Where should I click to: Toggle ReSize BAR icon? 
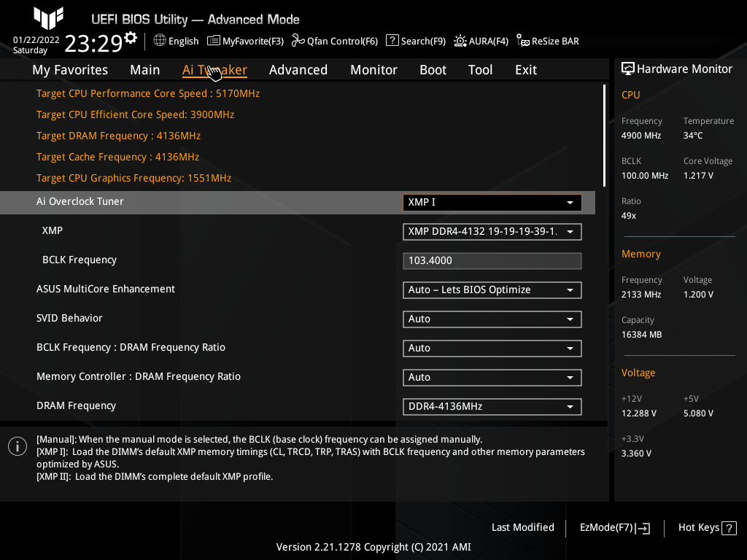(522, 41)
